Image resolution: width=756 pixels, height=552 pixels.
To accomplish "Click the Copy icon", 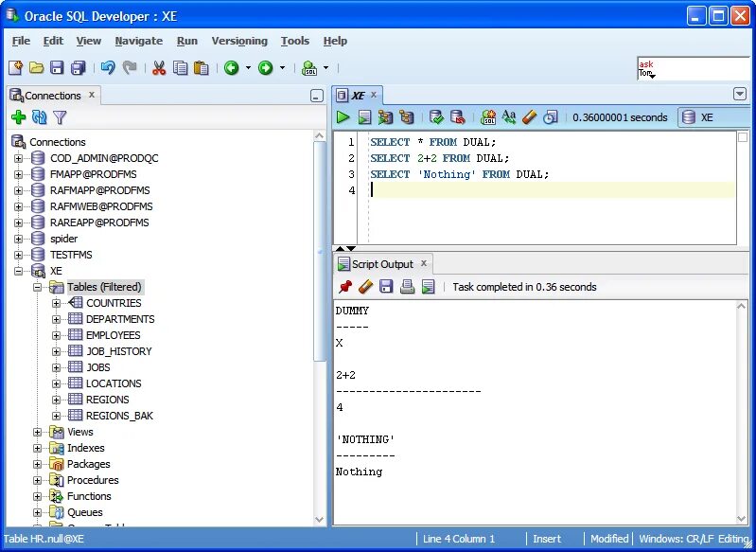I will tap(181, 68).
